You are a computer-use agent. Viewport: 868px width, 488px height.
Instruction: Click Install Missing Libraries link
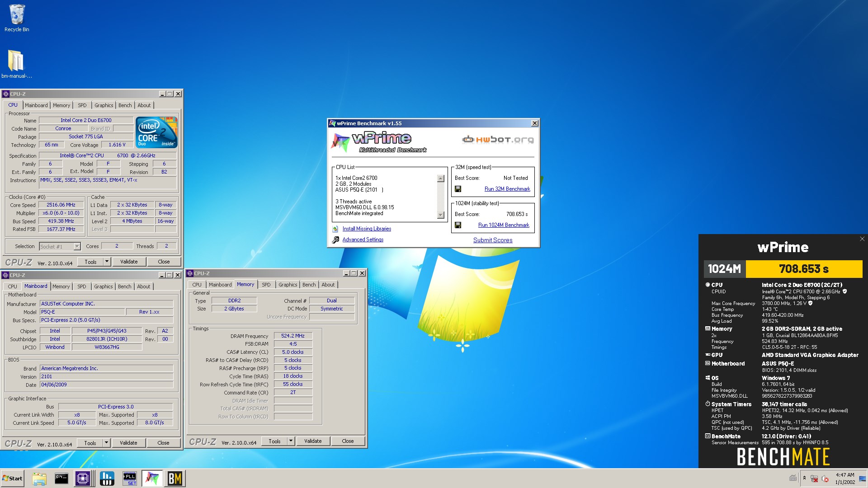(367, 229)
